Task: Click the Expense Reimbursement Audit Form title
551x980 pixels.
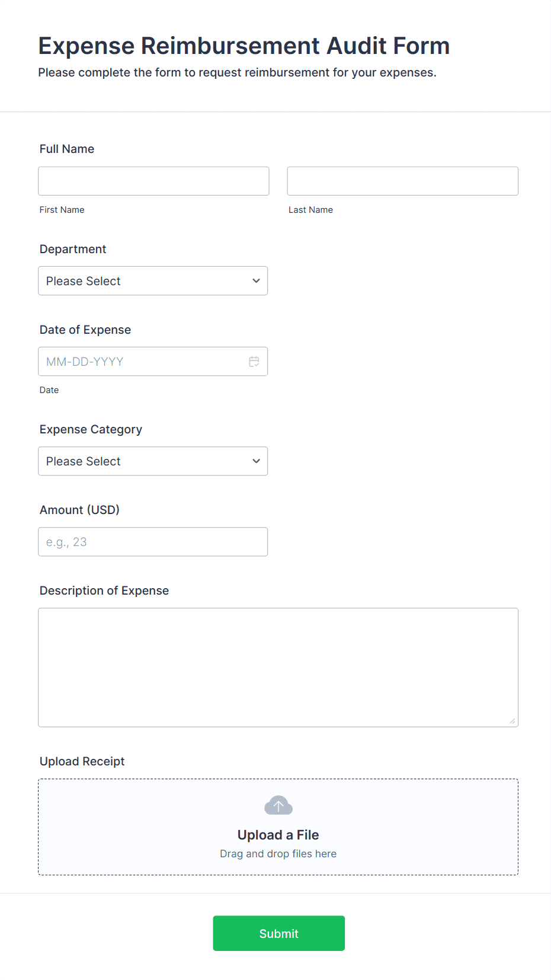Action: pos(244,46)
